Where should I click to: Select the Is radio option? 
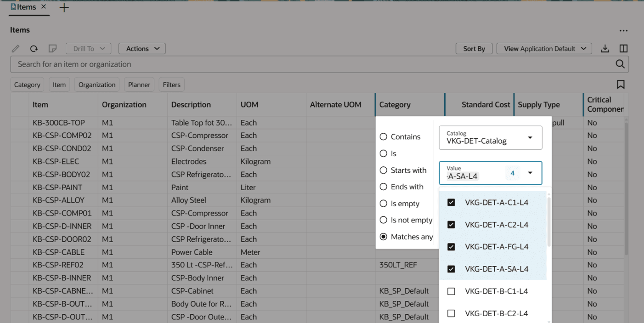(x=383, y=154)
